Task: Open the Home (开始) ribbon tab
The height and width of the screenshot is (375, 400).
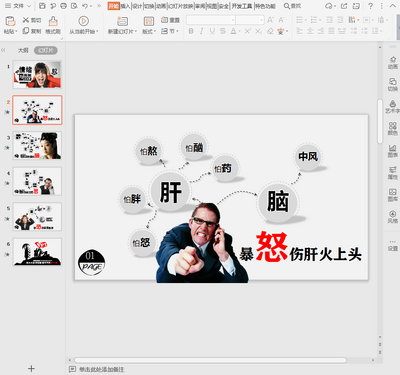Action: tap(113, 6)
